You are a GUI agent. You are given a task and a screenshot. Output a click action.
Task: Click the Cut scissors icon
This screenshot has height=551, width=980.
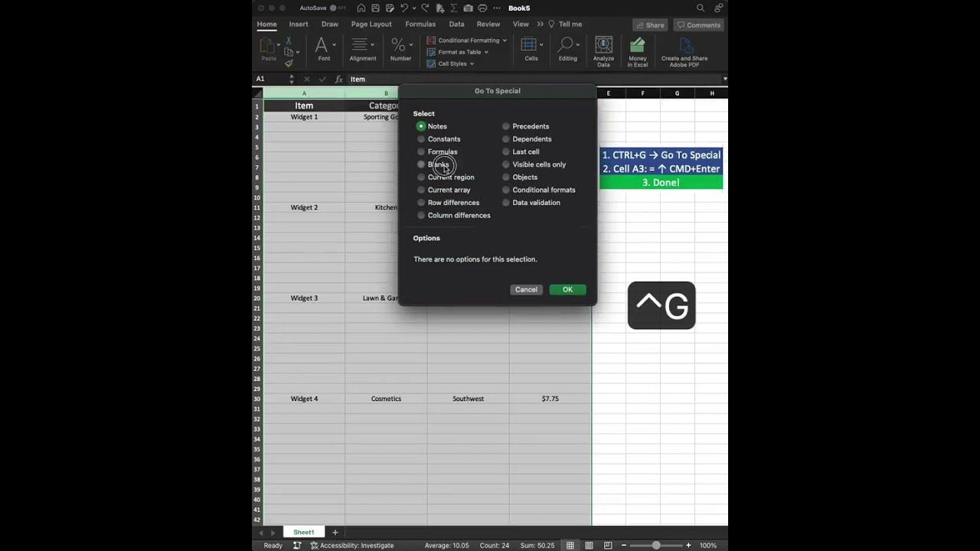(x=289, y=41)
